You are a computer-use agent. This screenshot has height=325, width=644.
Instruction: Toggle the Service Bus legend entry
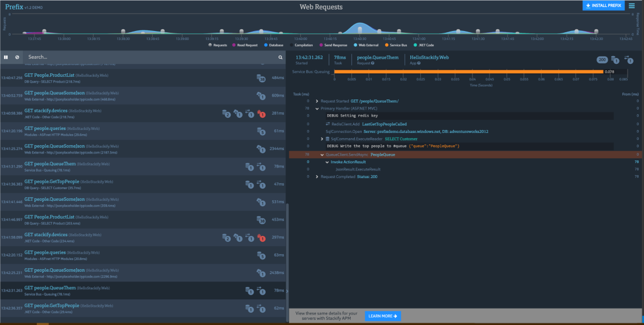[x=396, y=45]
